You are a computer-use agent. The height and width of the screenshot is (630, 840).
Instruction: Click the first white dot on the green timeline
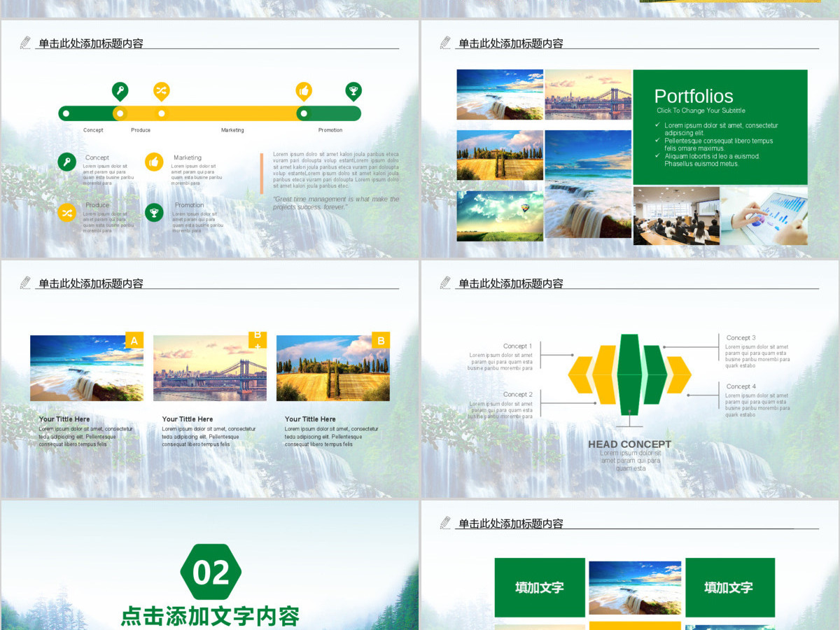click(66, 113)
